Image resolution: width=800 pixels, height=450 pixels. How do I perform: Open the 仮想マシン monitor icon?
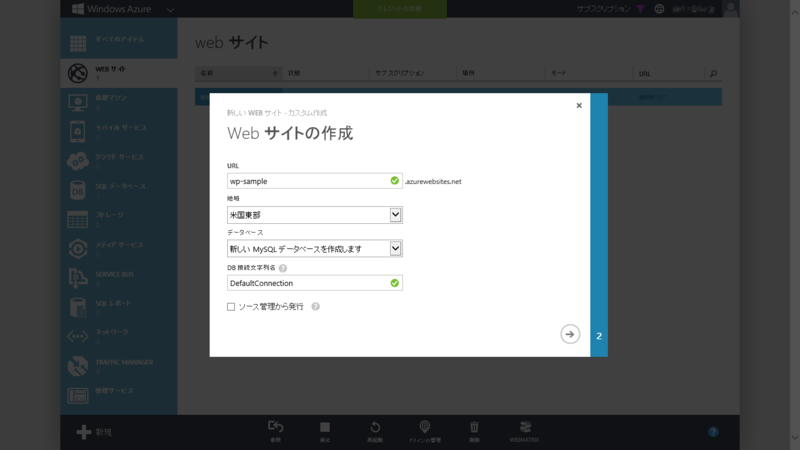78,103
